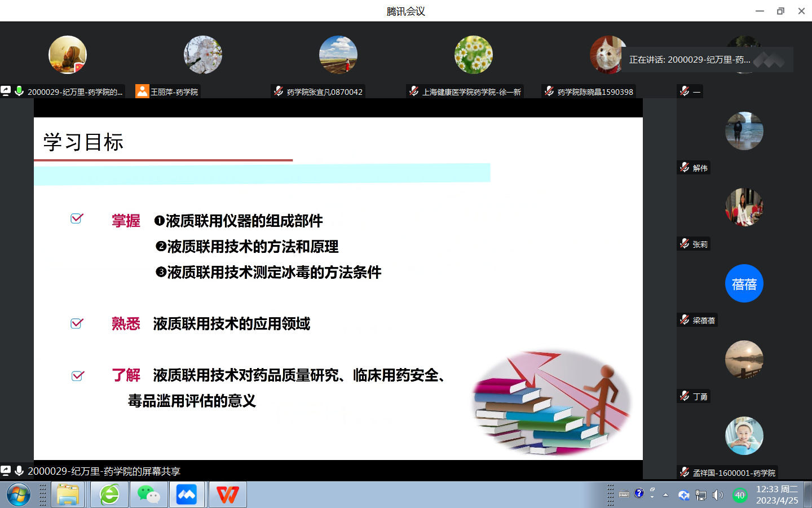Click the Tencent Meeting taskbar icon
This screenshot has width=812, height=508.
[187, 495]
